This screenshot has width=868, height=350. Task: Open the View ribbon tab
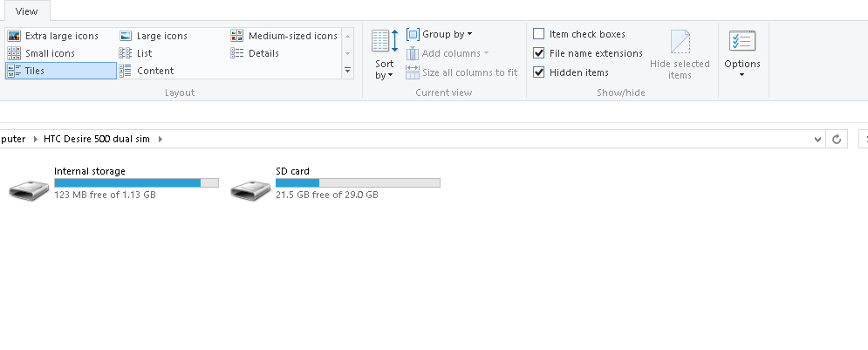(x=26, y=11)
